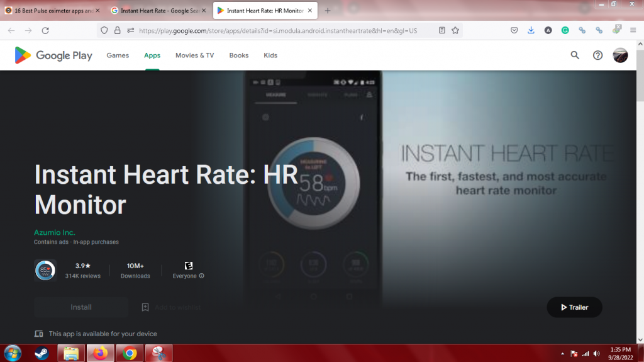Click Firefox in the taskbar
This screenshot has height=362, width=644.
point(100,353)
